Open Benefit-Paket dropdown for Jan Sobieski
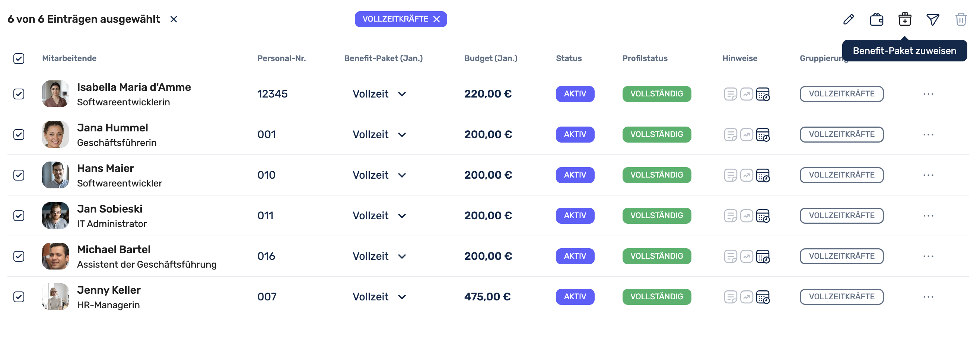 click(x=402, y=216)
